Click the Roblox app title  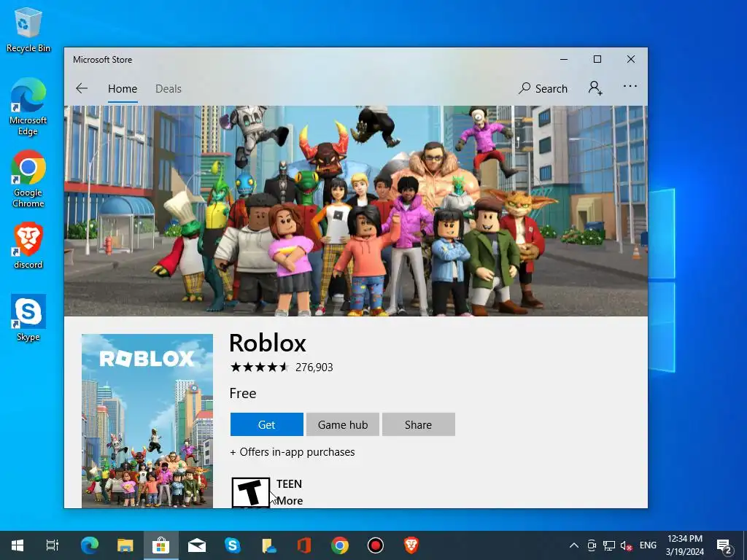[268, 343]
